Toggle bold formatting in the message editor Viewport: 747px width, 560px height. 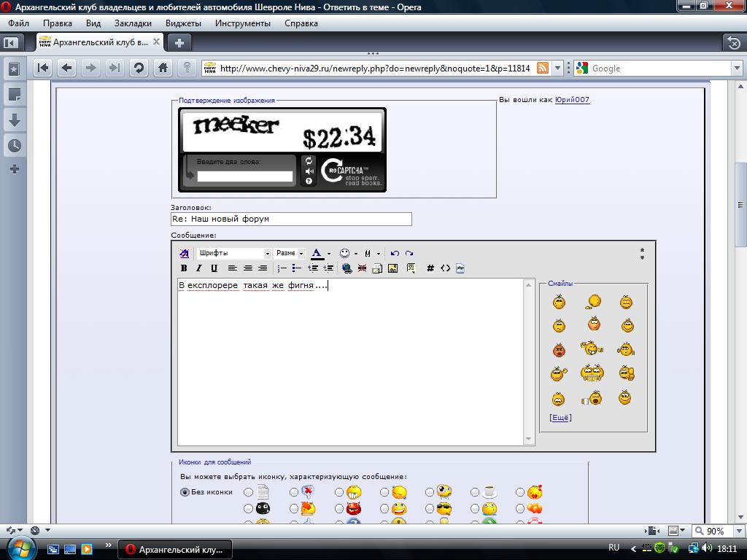(184, 268)
